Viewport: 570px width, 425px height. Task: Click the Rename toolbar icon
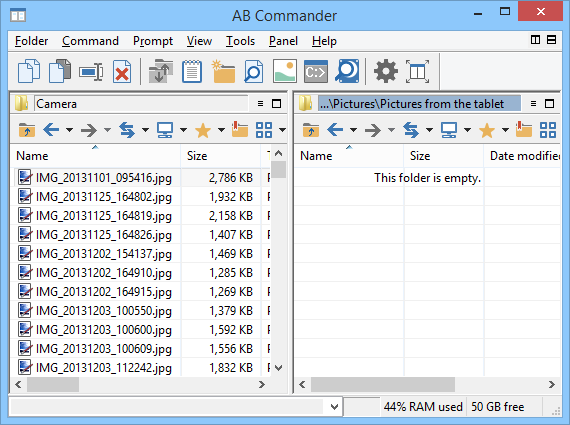pyautogui.click(x=91, y=72)
